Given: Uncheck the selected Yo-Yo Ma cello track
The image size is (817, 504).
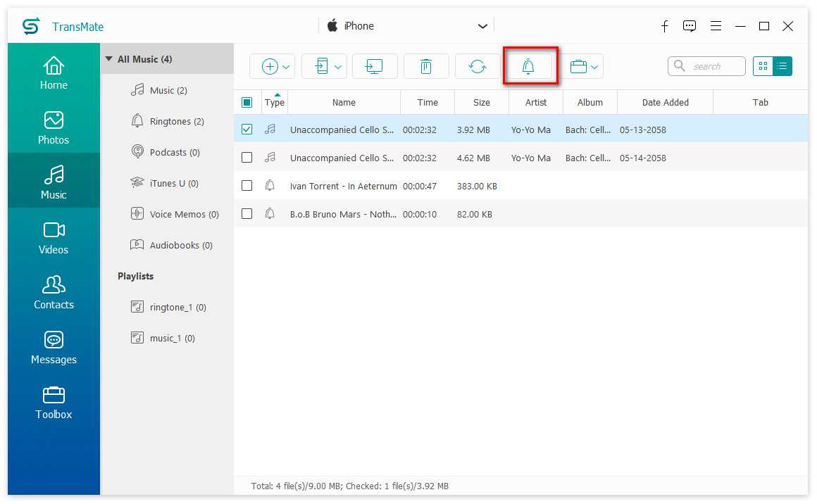Looking at the screenshot, I should 247,130.
